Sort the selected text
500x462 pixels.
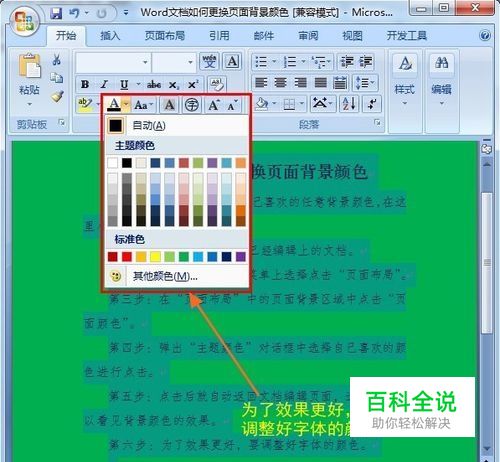(349, 104)
